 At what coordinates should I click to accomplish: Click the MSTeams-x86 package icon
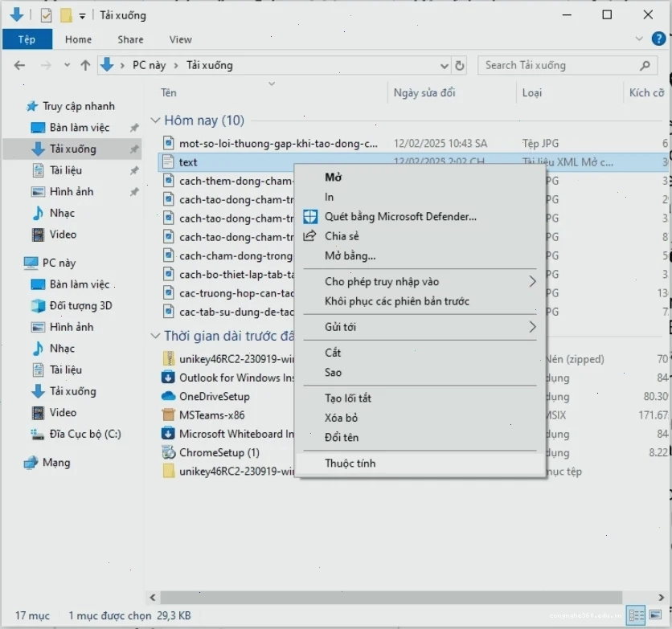point(169,415)
